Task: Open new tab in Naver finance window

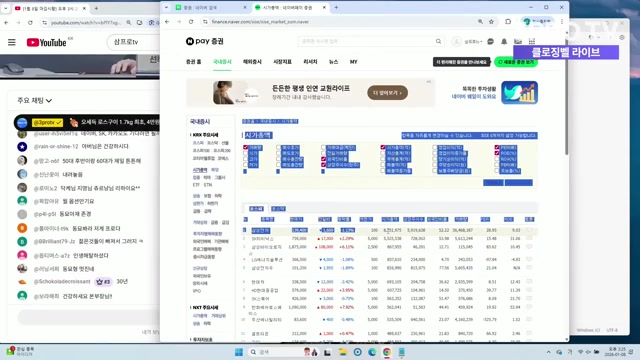Action: click(336, 7)
